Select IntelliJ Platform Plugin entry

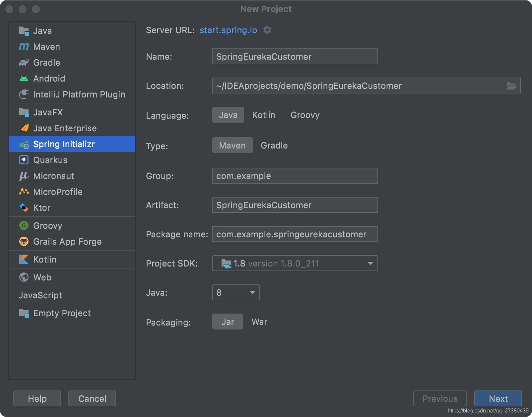point(72,94)
